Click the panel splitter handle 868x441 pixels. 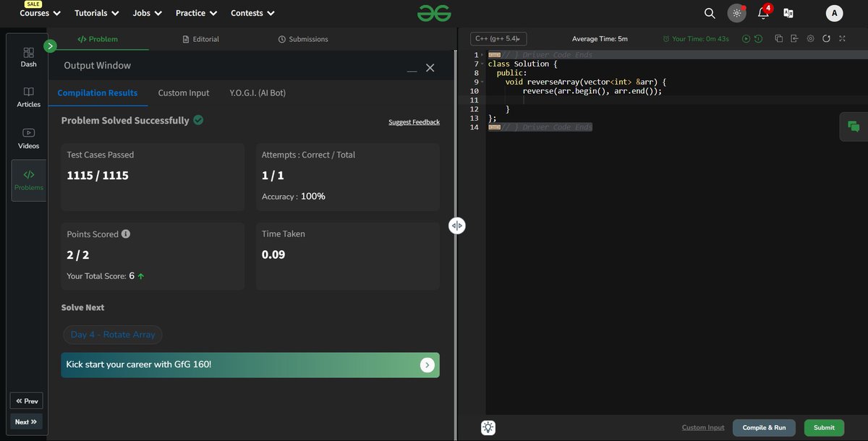coord(456,226)
